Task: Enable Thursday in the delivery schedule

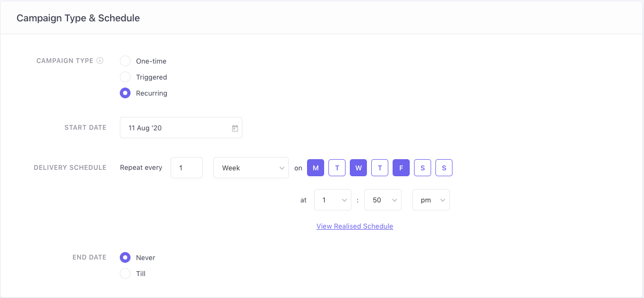Action: click(x=380, y=168)
